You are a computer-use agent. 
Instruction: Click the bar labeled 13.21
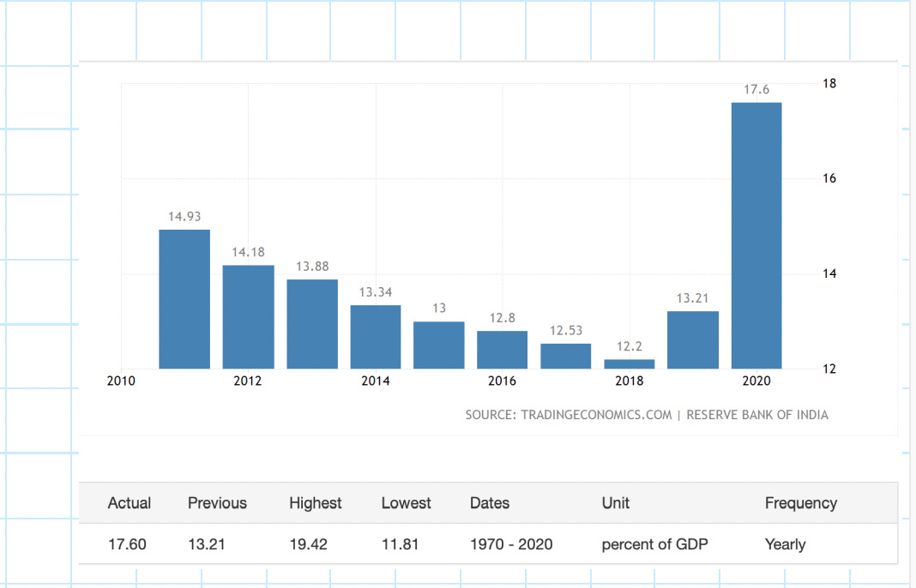point(692,339)
